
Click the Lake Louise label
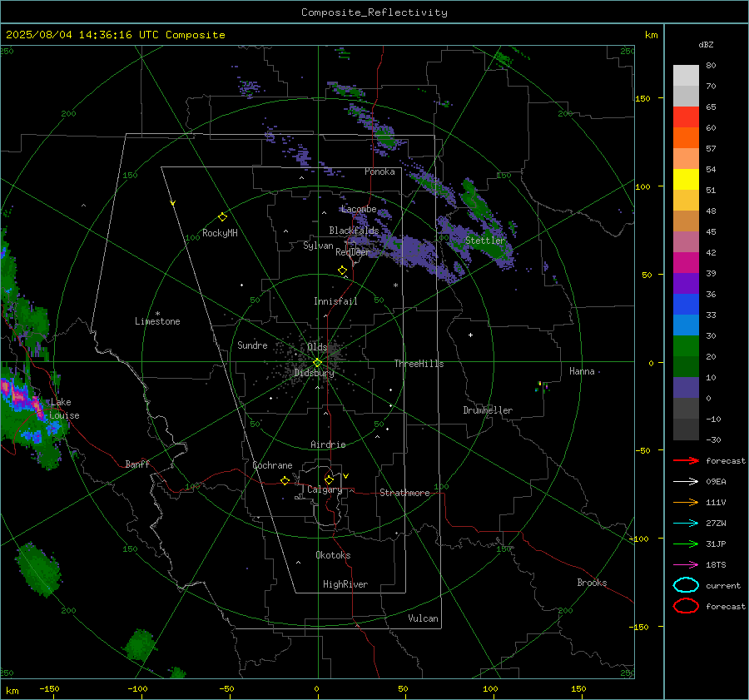tap(64, 409)
